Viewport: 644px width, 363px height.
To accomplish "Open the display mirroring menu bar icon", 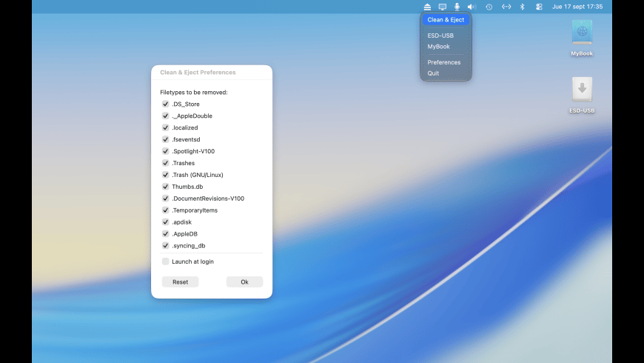I will point(443,7).
